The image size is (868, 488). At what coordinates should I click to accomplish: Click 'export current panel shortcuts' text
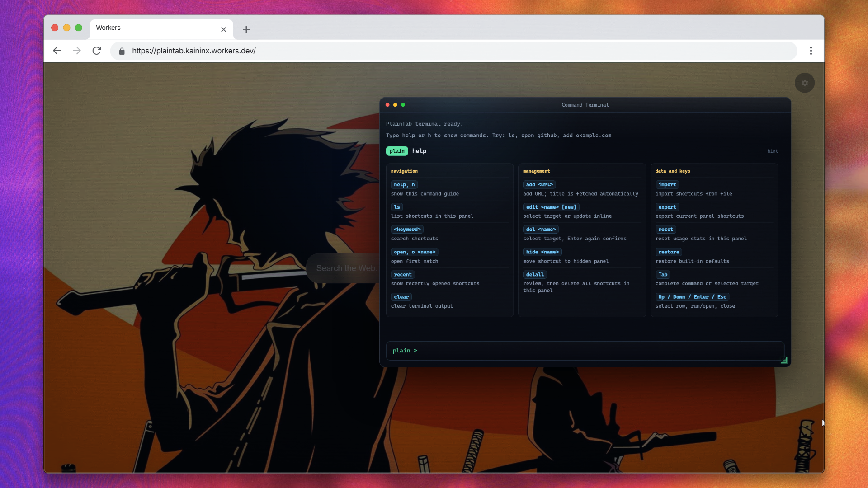699,216
